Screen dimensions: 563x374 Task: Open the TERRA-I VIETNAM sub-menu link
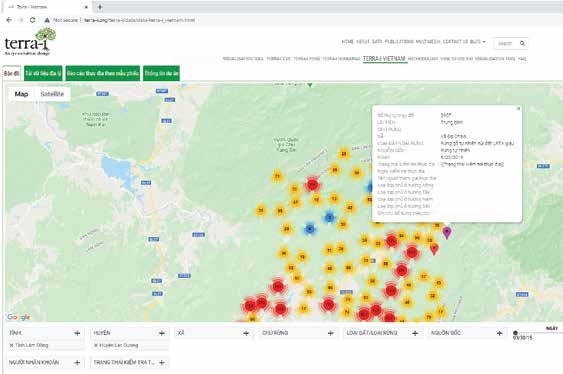click(384, 59)
